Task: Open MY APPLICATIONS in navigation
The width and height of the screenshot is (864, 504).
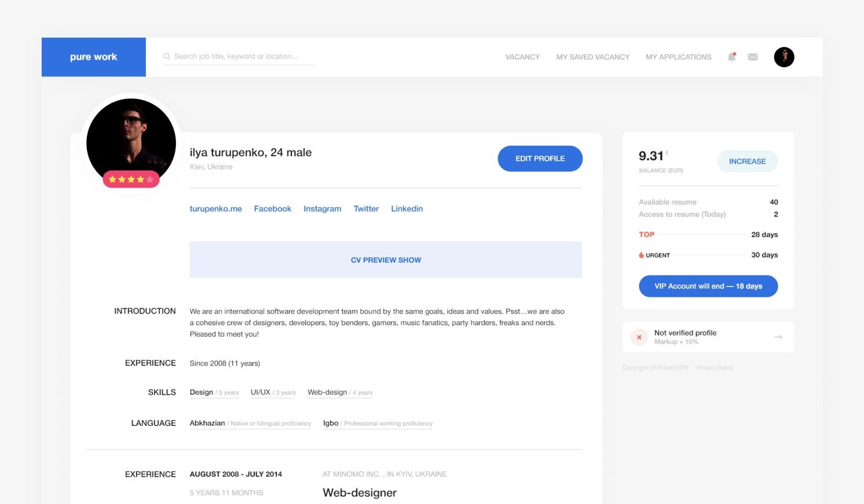Action: pos(678,57)
